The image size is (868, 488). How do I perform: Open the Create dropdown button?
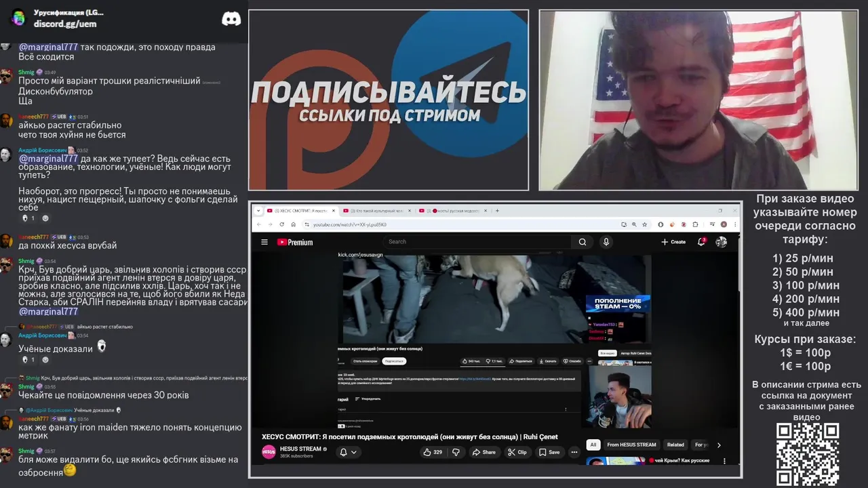click(673, 242)
